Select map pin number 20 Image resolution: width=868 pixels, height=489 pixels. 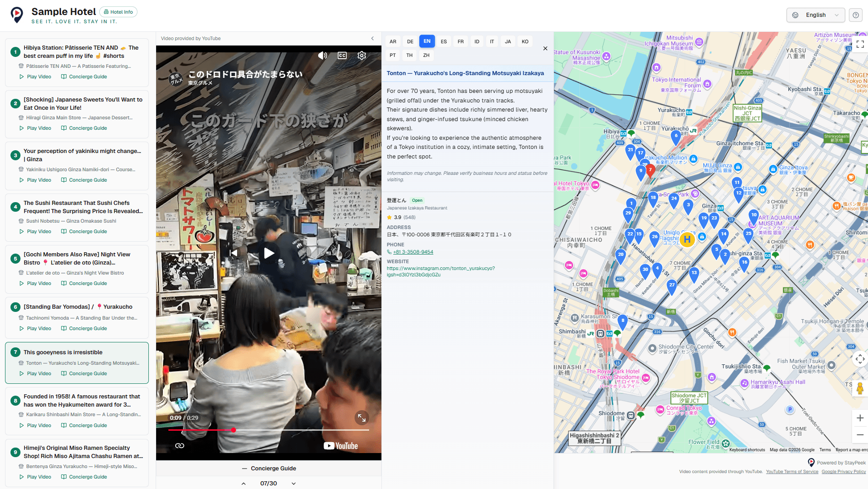pos(620,256)
